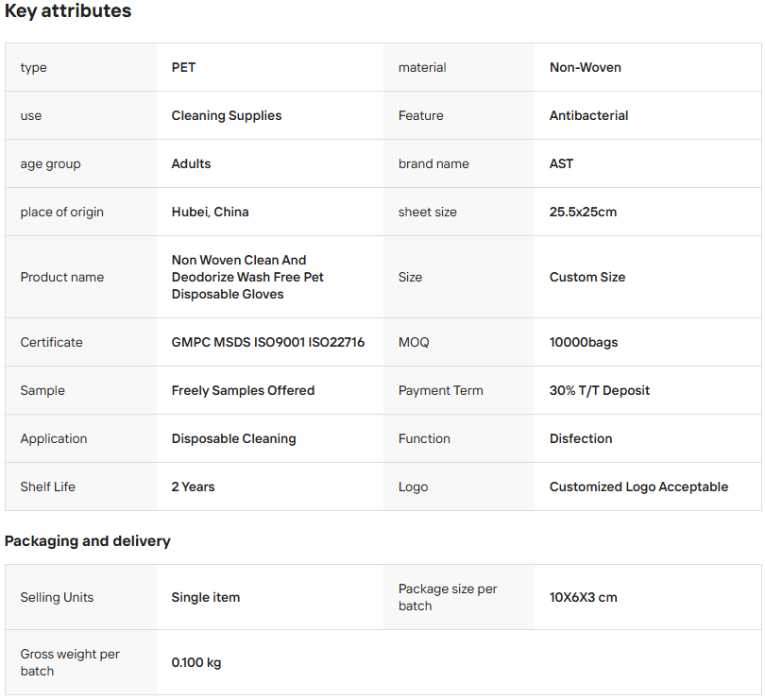Select the Custom Size value
Screen dimensions: 765x700
586,277
